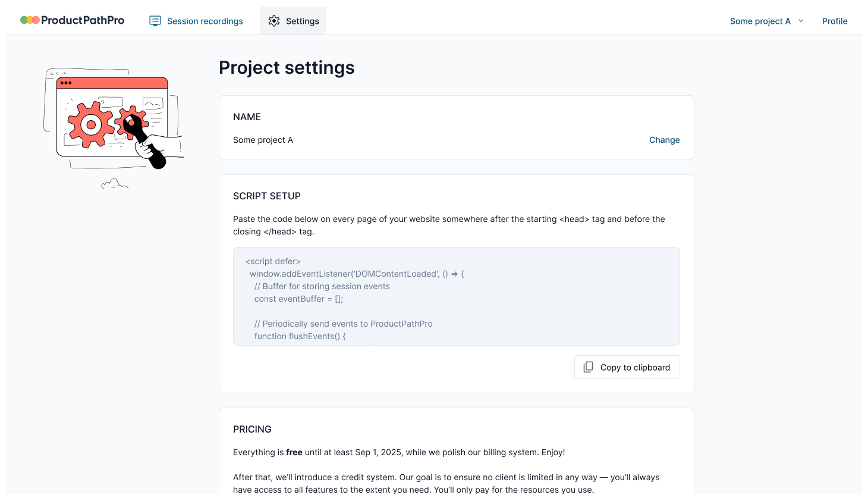This screenshot has width=868, height=501.
Task: Expand the chevron next to Some project A
Action: 801,21
